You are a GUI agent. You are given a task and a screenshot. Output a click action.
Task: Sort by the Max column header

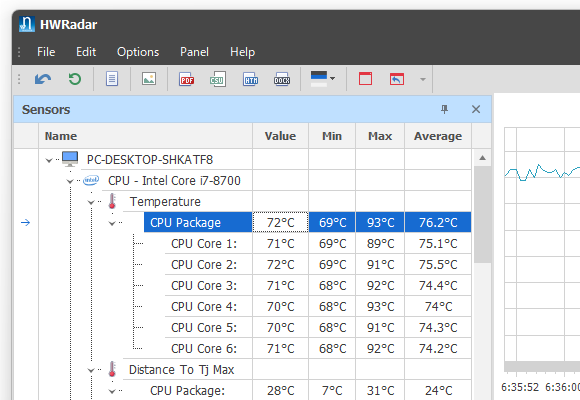pos(380,136)
